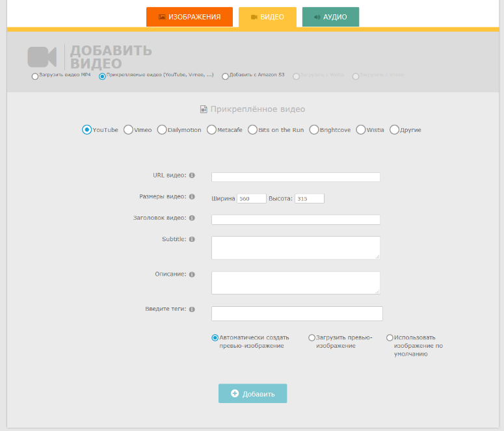504x431 pixels.
Task: Choose Использовать изображение по умолчанию option
Action: tap(390, 338)
